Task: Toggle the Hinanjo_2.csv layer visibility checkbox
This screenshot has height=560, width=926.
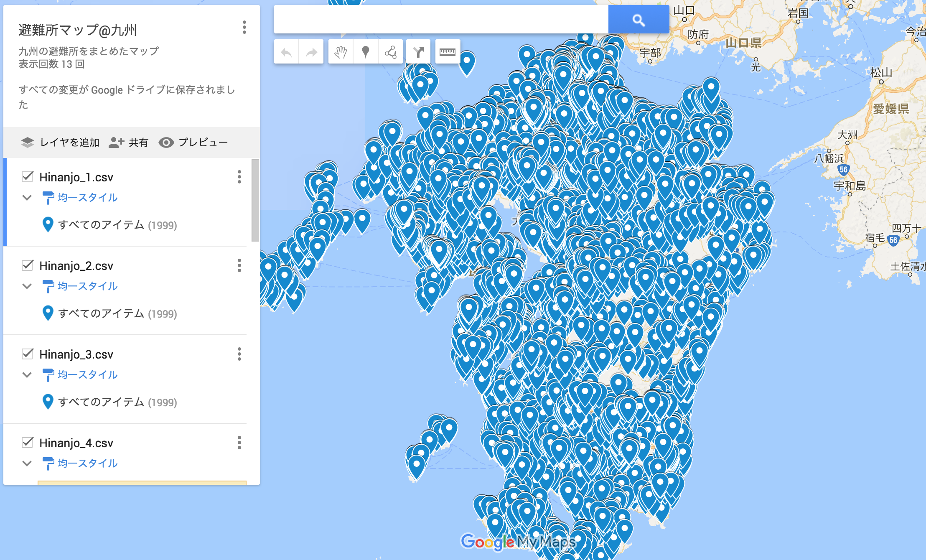Action: coord(28,265)
